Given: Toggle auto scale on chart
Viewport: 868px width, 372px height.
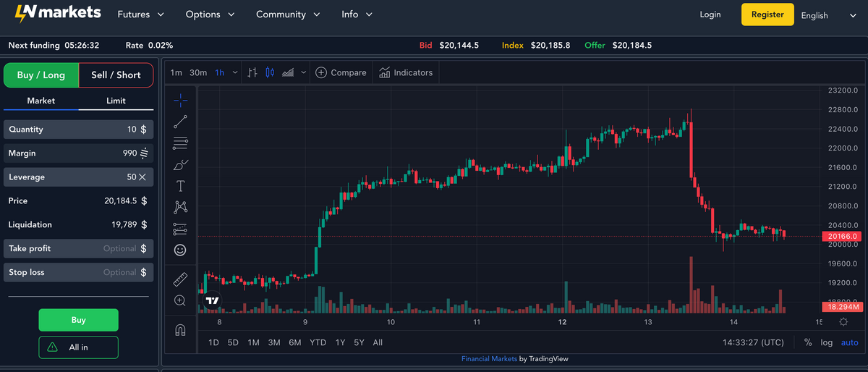Looking at the screenshot, I should (x=849, y=342).
